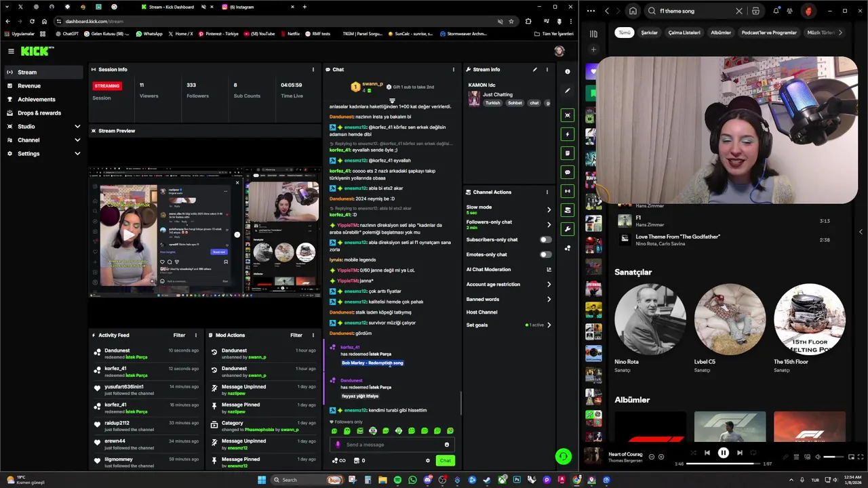Clear the Spotify search field
Image resolution: width=868 pixels, height=488 pixels.
tap(739, 11)
